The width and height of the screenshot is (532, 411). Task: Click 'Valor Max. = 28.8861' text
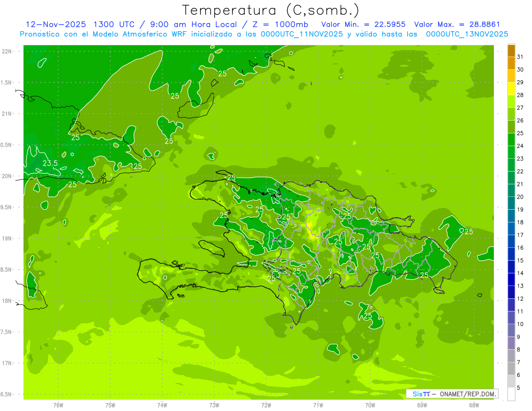click(x=457, y=24)
